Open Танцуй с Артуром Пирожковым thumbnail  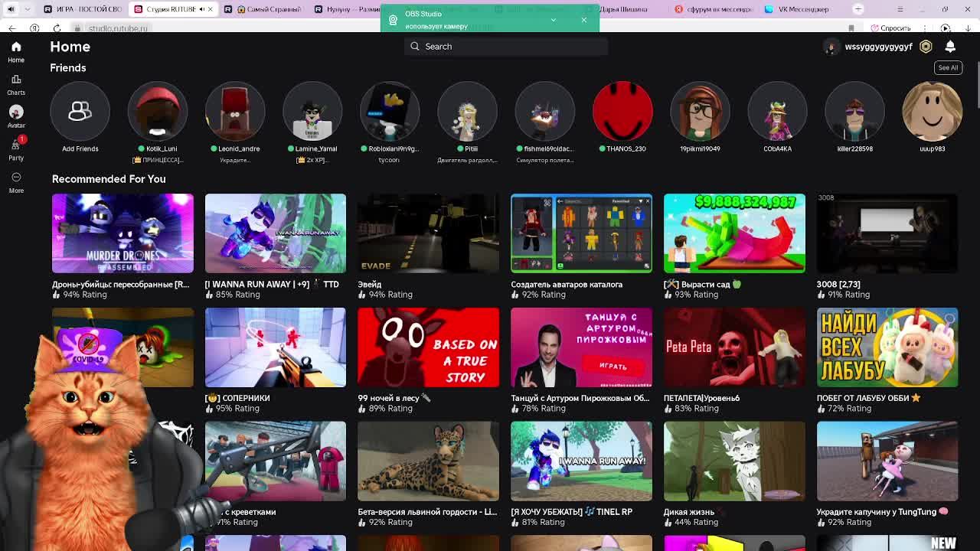581,347
